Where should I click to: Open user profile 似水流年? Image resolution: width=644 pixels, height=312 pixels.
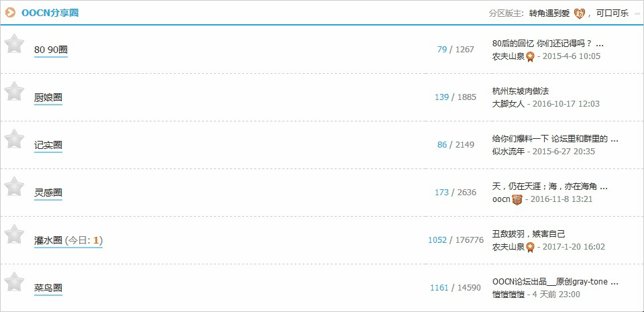click(508, 152)
